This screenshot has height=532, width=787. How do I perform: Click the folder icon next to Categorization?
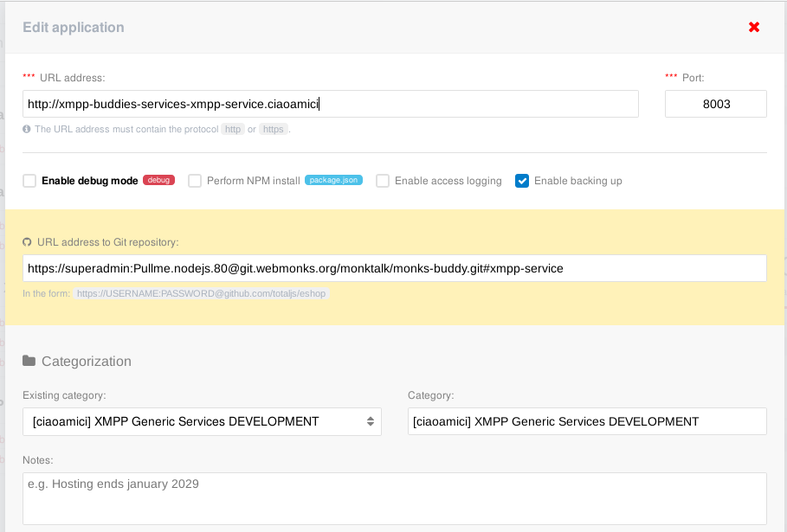point(29,361)
